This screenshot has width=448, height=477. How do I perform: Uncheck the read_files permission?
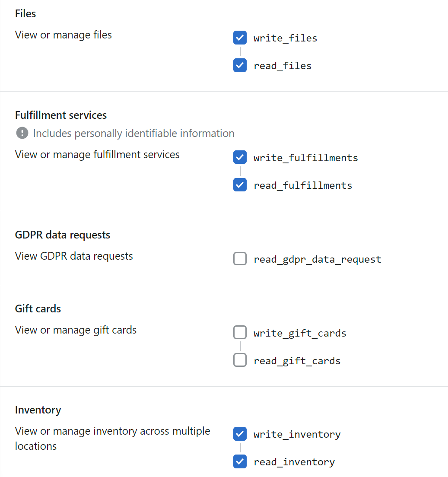[x=240, y=65]
